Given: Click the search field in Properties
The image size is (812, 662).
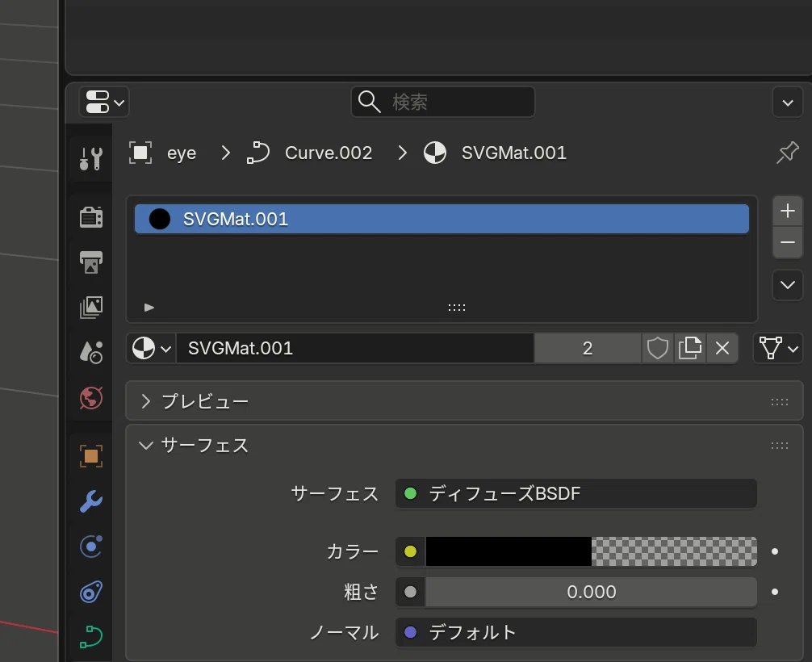Looking at the screenshot, I should click(x=443, y=102).
